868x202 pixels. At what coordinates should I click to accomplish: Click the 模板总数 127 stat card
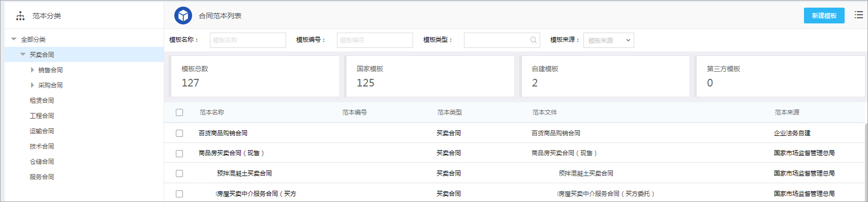(x=255, y=76)
